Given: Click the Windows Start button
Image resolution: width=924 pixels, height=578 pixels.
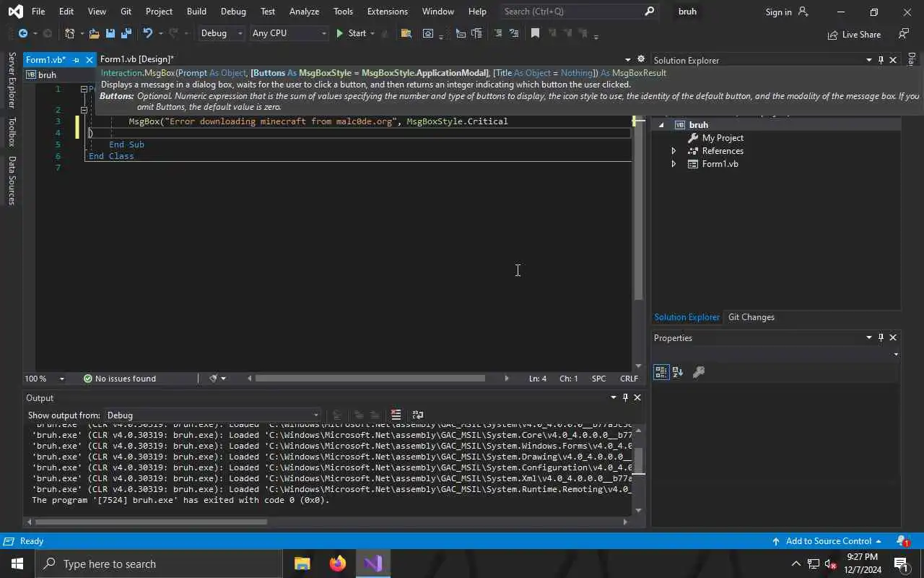Looking at the screenshot, I should coord(17,564).
